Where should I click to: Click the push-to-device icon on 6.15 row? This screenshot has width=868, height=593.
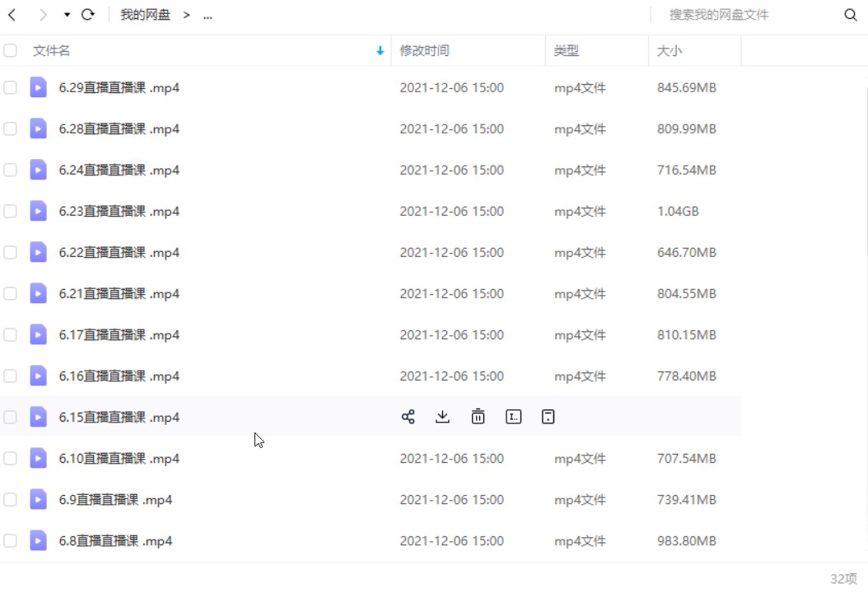coord(548,417)
